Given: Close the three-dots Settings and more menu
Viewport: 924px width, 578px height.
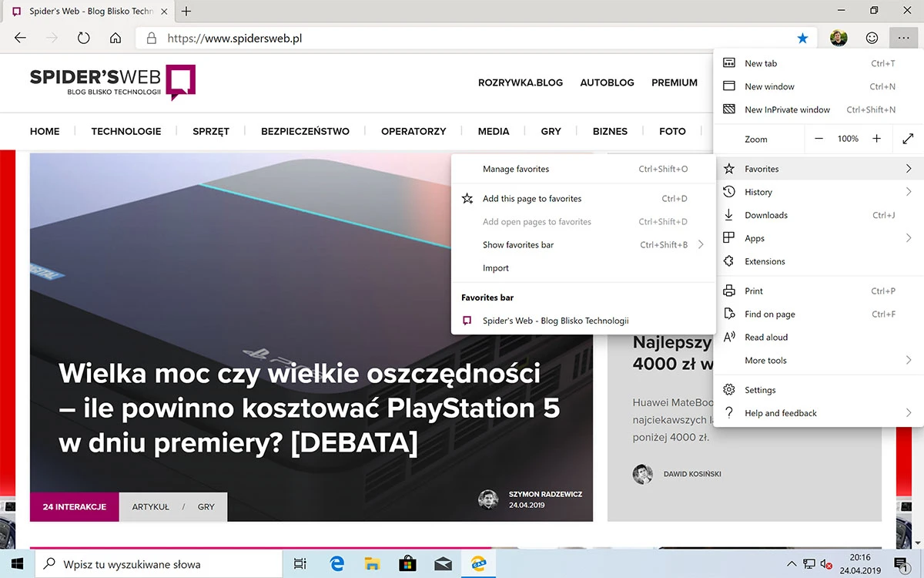Looking at the screenshot, I should (904, 38).
